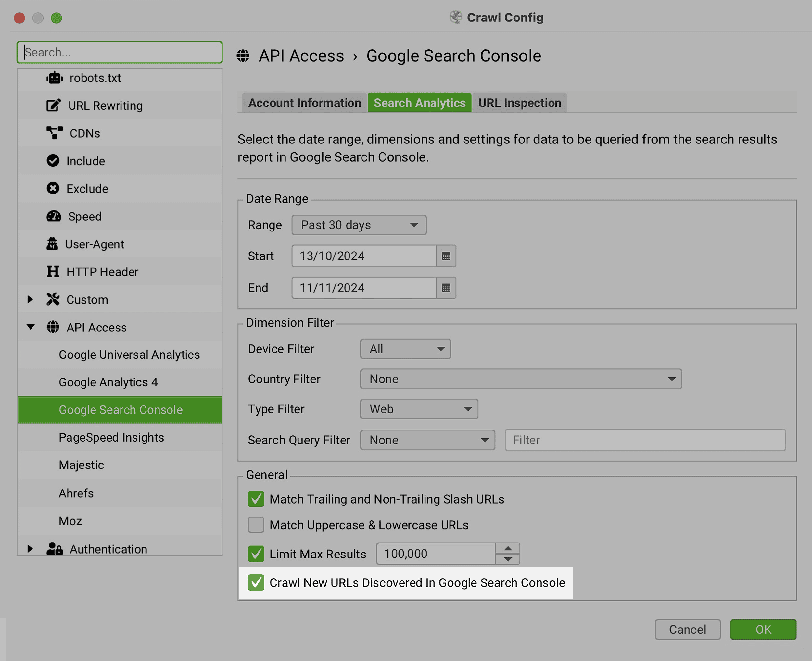Click the globe icon beside the API Access heading
The height and width of the screenshot is (661, 812).
coord(243,56)
